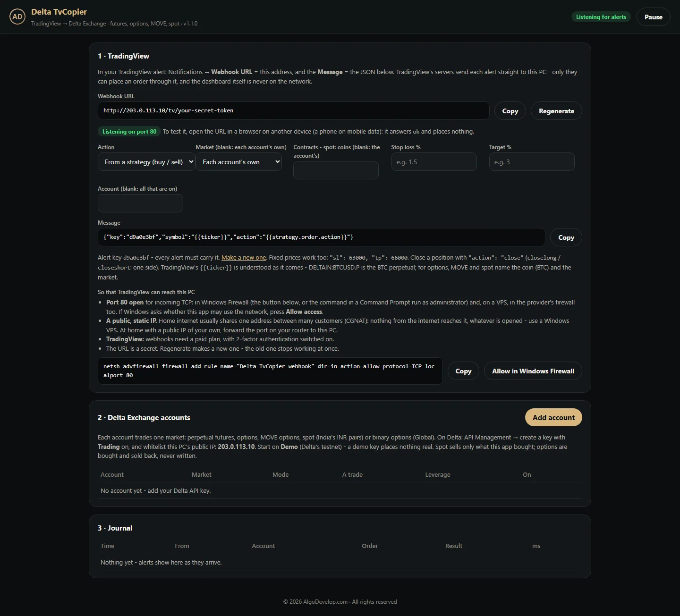The image size is (680, 616).
Task: Click the Listening for alerts status badge
Action: (601, 17)
